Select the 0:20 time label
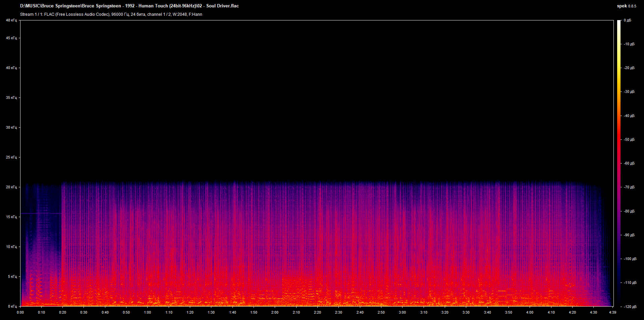 pyautogui.click(x=63, y=313)
